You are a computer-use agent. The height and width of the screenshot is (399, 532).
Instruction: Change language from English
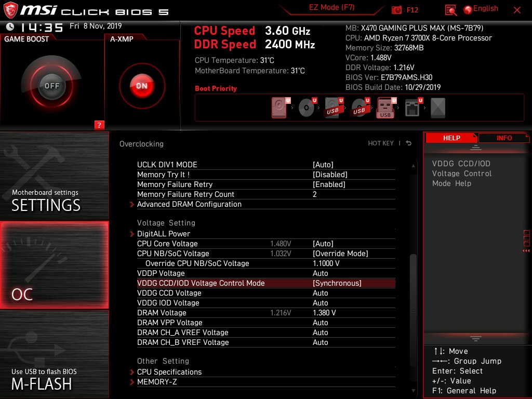tap(486, 8)
